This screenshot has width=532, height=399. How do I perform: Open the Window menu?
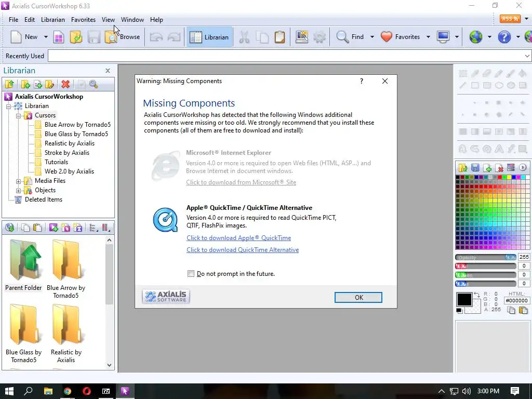pos(132,20)
